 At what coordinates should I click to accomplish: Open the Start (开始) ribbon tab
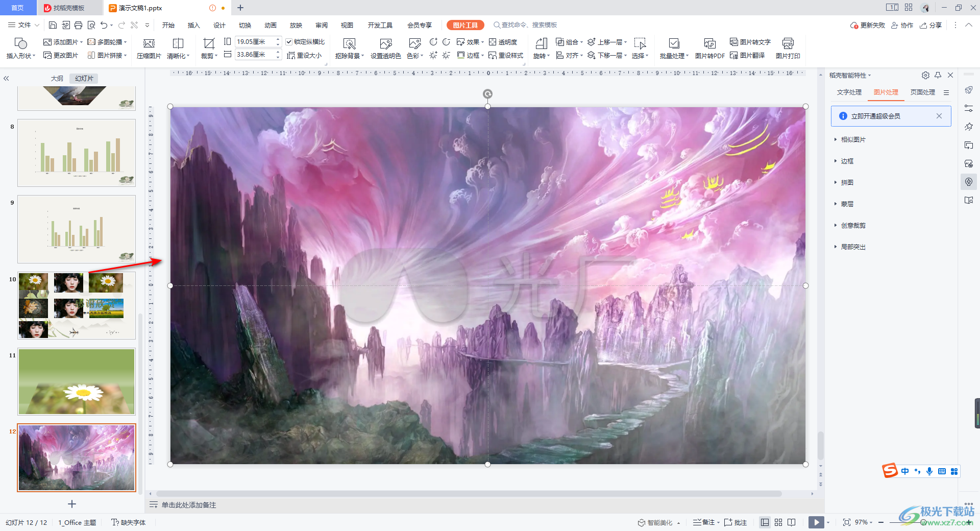[x=168, y=25]
